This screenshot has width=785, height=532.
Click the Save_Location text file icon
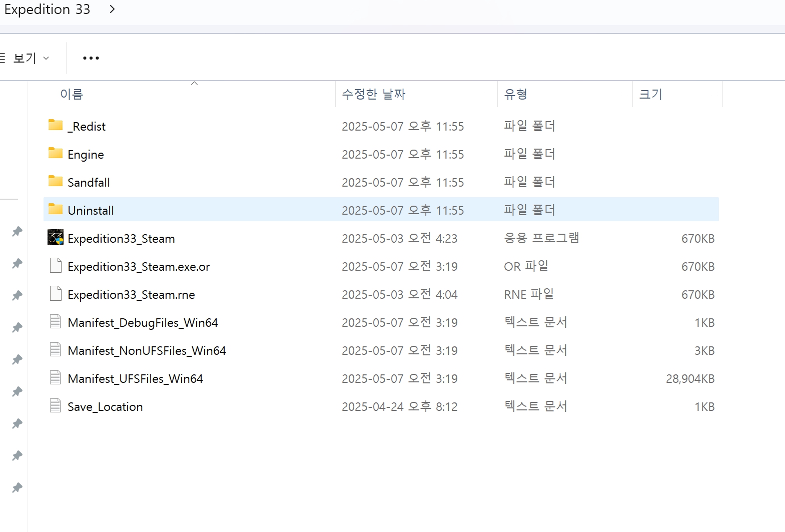point(56,405)
